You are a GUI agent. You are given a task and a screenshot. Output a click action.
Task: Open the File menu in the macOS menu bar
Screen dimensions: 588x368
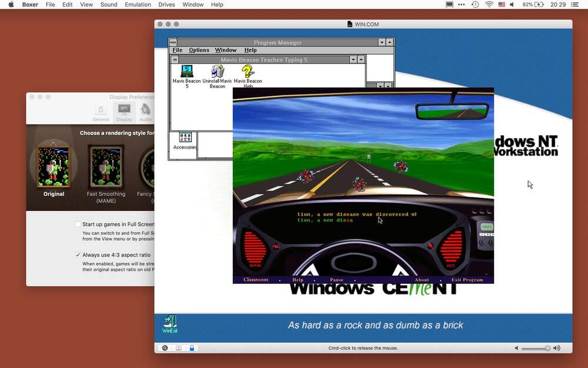click(50, 5)
